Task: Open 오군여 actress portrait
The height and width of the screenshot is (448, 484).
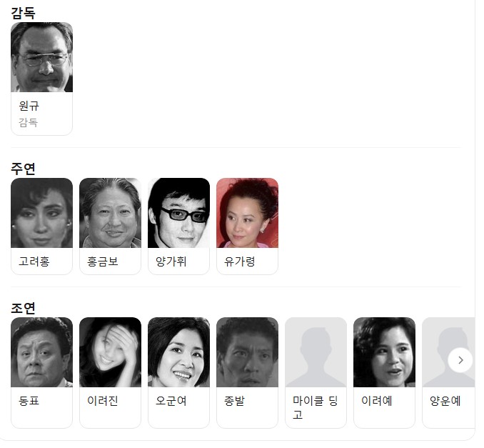Action: tap(178, 352)
